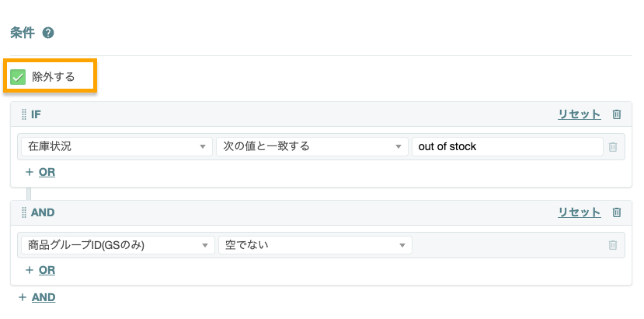Open the 次の値と一致する operator dropdown
The image size is (644, 319).
312,146
